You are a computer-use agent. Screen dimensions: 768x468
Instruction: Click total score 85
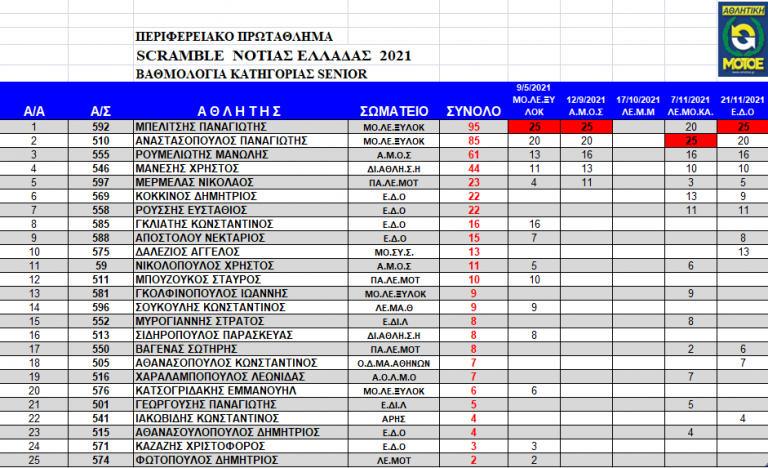pos(474,141)
